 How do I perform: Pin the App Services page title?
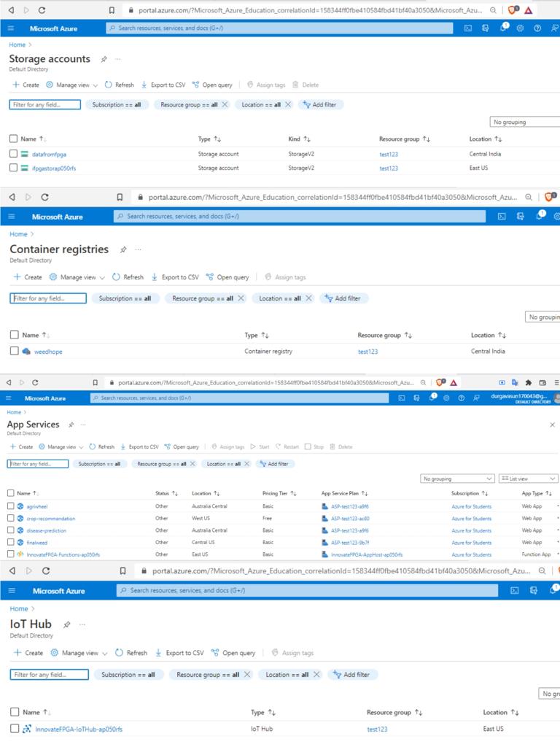pyautogui.click(x=71, y=425)
